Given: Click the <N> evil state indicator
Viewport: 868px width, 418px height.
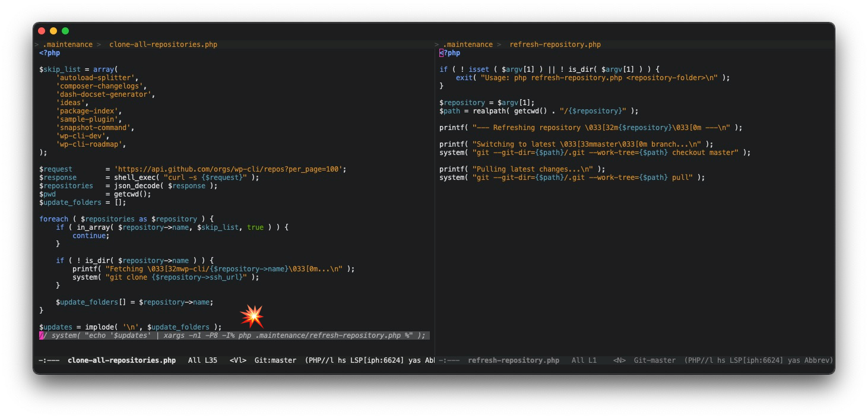Looking at the screenshot, I should tap(619, 360).
